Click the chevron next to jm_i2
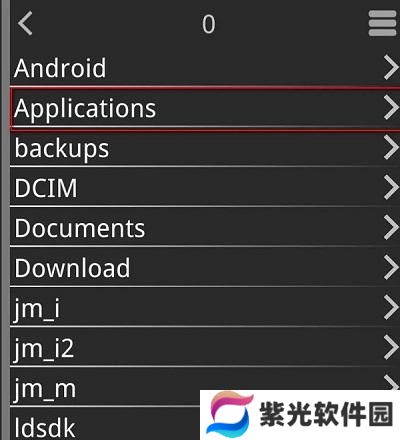400x440 pixels. [391, 347]
